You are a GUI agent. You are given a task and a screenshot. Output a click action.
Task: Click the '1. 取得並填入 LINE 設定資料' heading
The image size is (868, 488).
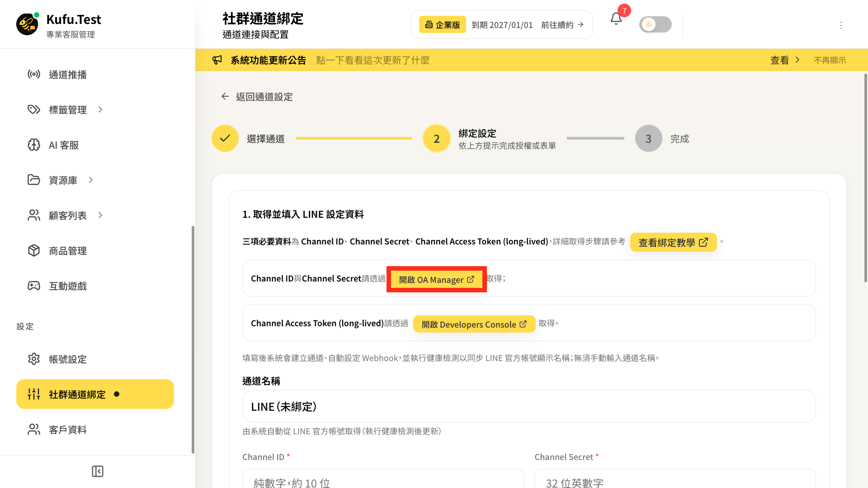pyautogui.click(x=303, y=214)
